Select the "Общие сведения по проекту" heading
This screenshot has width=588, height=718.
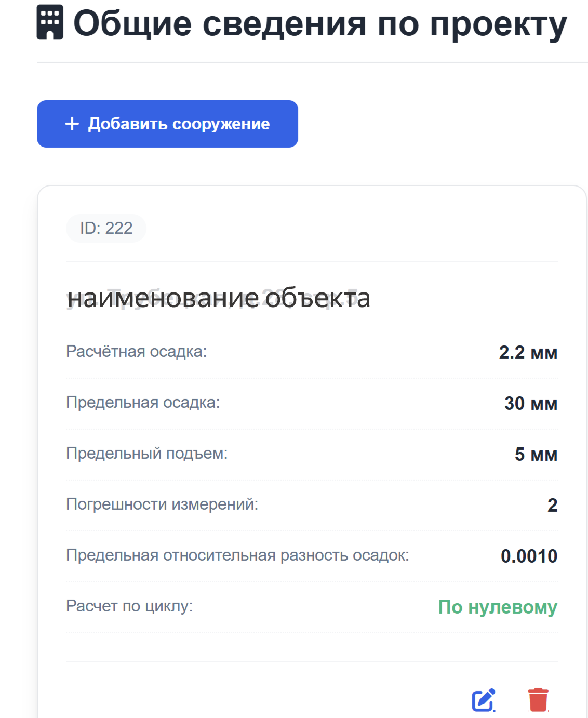[x=320, y=24]
